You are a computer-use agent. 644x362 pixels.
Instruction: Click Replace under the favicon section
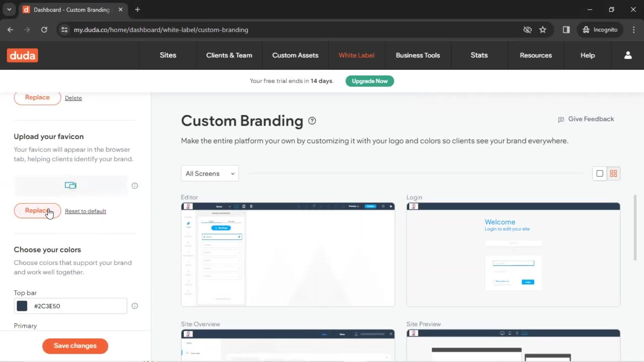pyautogui.click(x=37, y=210)
